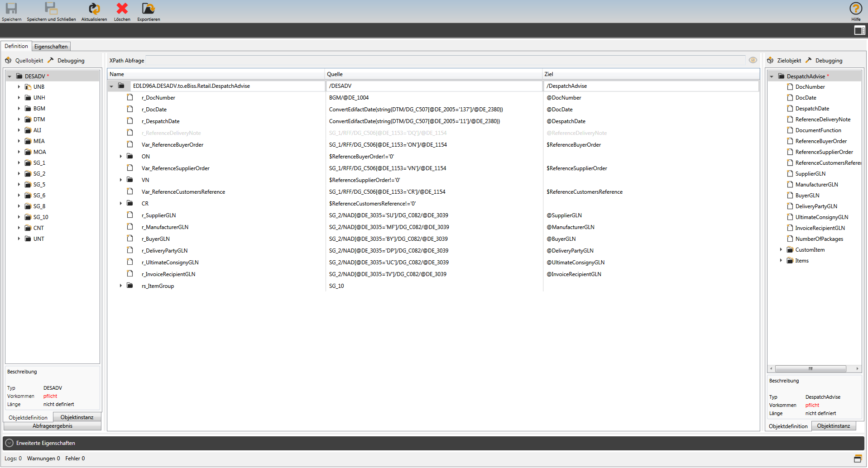Expand the SG_10 source tree node

pos(19,217)
